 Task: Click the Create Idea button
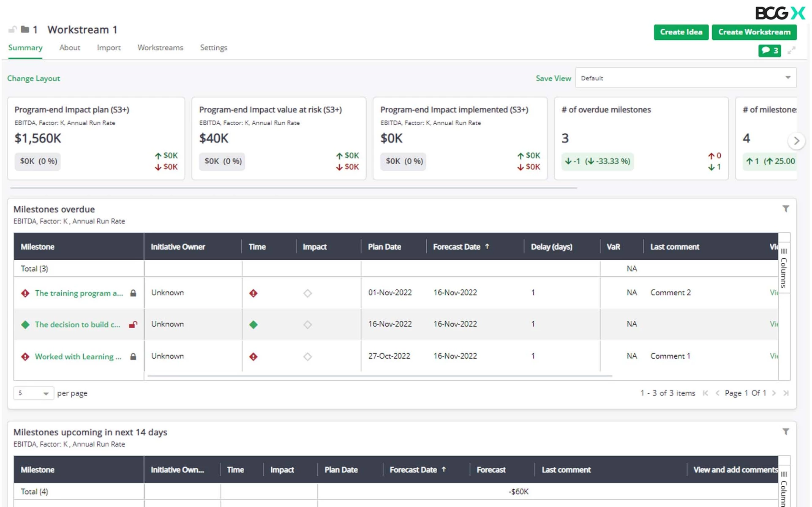(681, 32)
